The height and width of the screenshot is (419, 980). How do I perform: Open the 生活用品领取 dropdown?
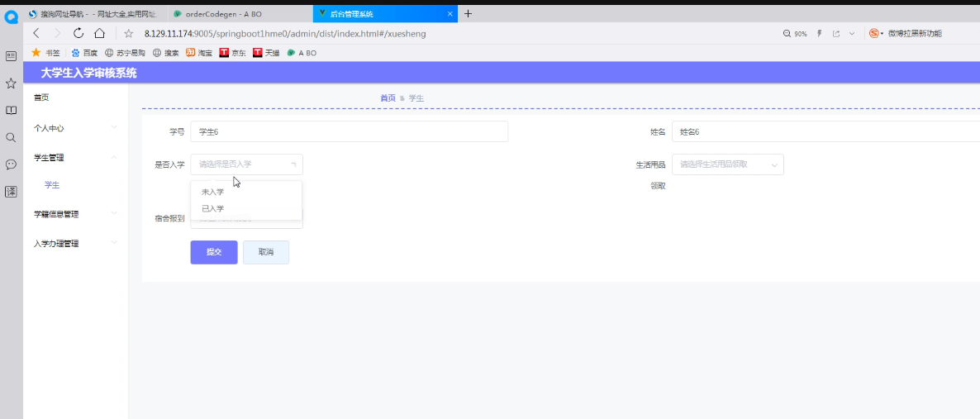(727, 164)
